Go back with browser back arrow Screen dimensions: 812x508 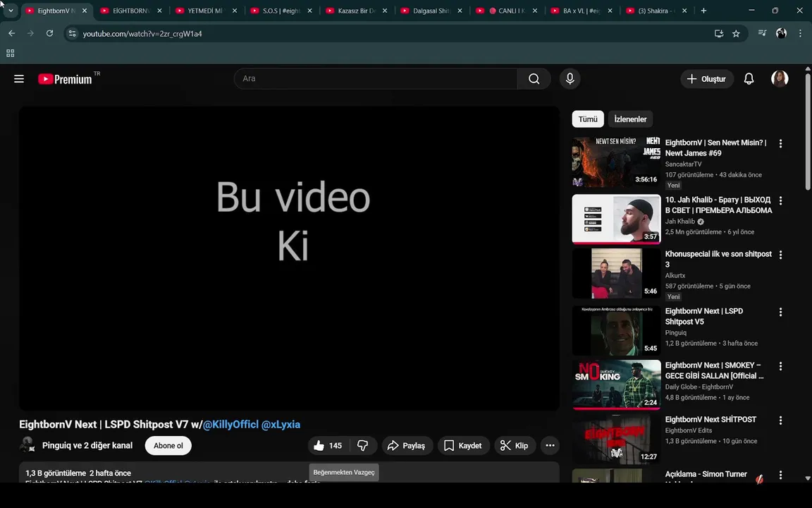[11, 33]
